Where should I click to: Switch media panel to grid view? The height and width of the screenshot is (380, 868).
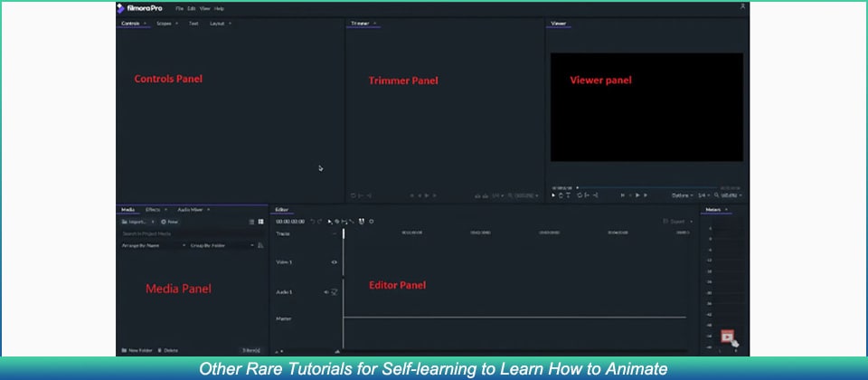pyautogui.click(x=260, y=222)
